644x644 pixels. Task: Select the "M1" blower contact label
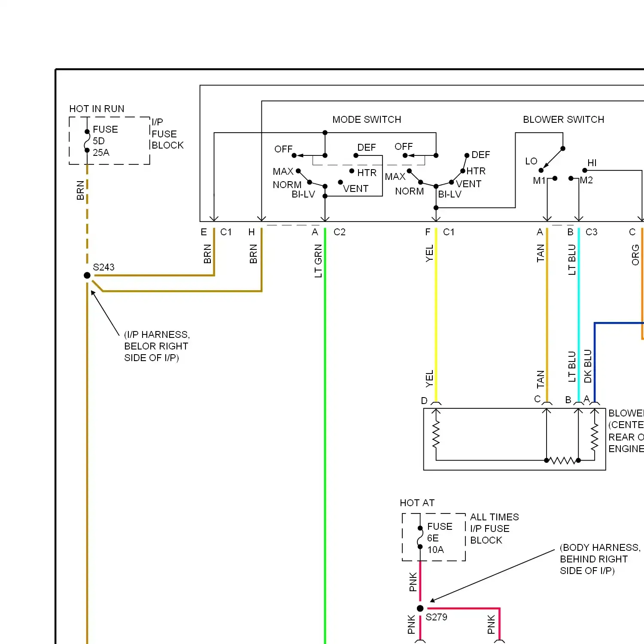pyautogui.click(x=539, y=181)
